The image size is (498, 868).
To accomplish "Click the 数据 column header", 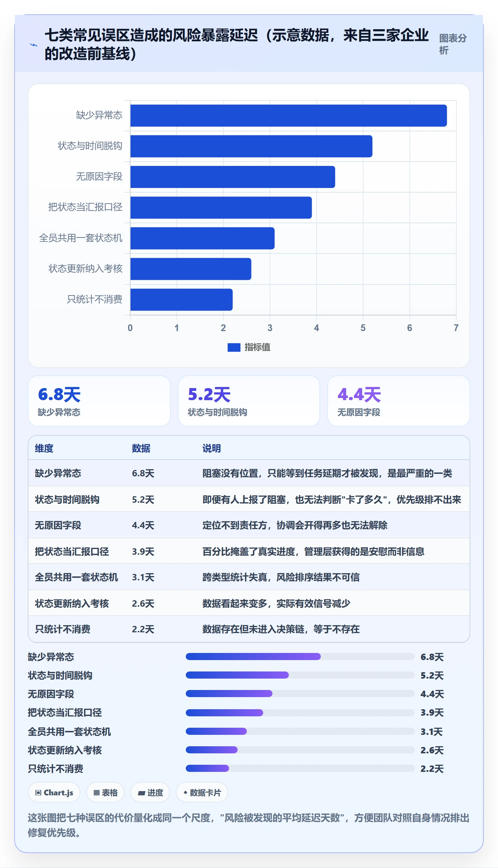I will pyautogui.click(x=141, y=448).
